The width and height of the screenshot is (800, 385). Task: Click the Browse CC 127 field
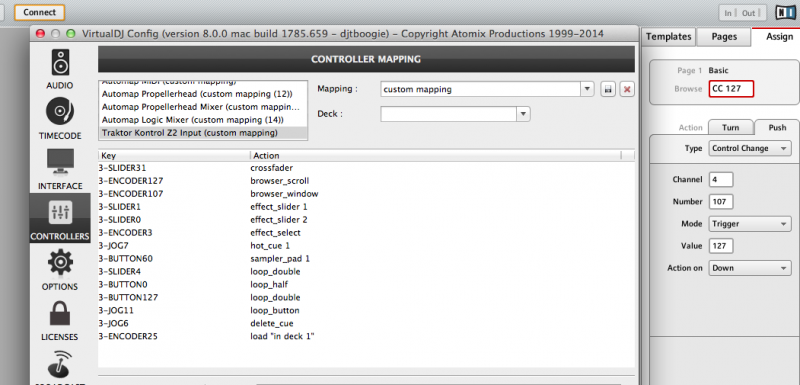pyautogui.click(x=731, y=89)
